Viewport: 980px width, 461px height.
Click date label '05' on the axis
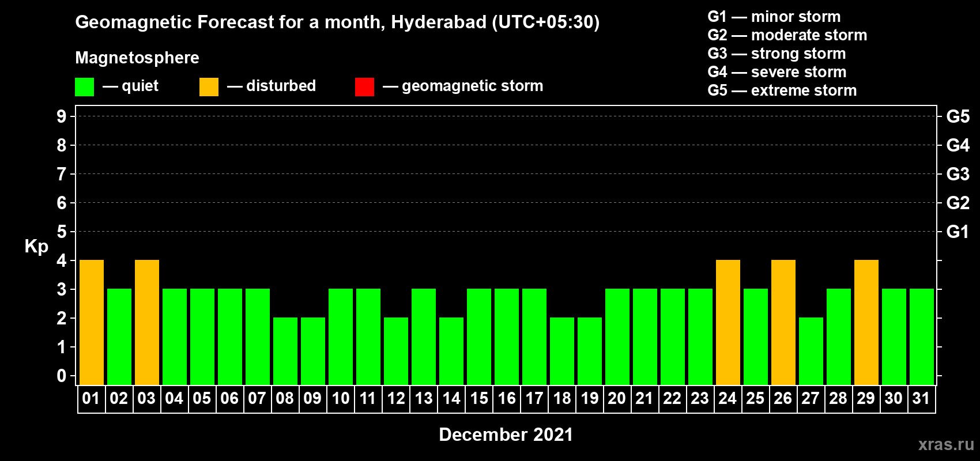pyautogui.click(x=202, y=398)
